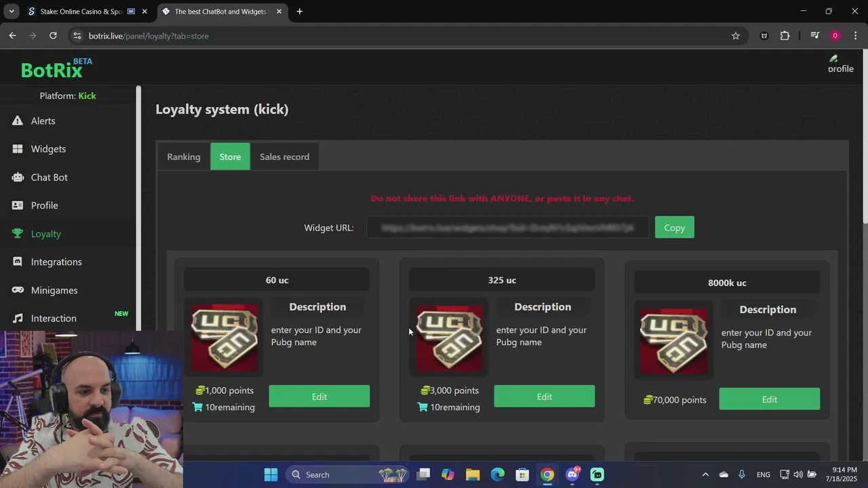Click the 325 uc title bar
Viewport: 868px width, 488px height.
click(x=502, y=280)
